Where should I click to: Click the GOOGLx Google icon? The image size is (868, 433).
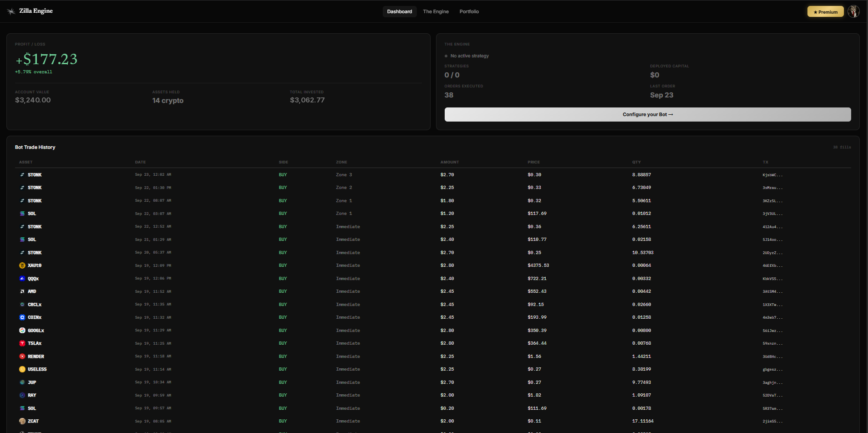pos(22,331)
